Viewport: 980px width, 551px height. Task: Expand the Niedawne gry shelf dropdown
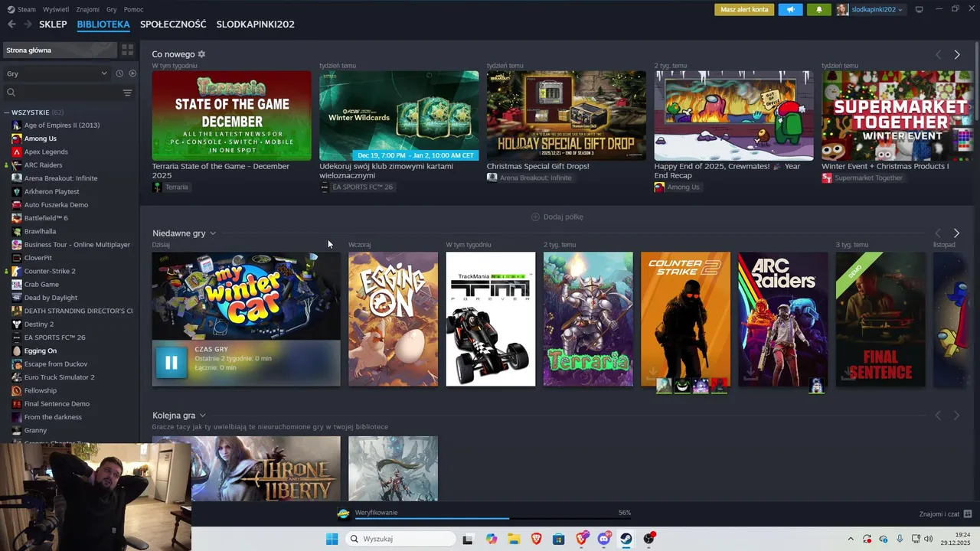[x=213, y=233]
